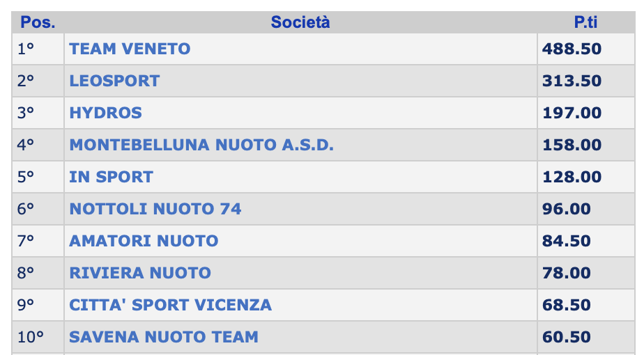Select the 10° position cell
This screenshot has height=355, width=644.
[38, 337]
